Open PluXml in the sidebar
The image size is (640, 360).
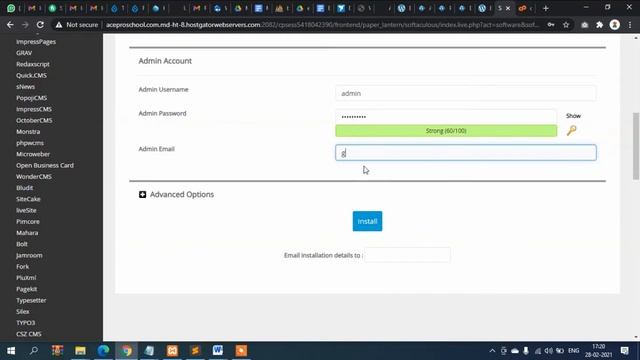click(26, 278)
